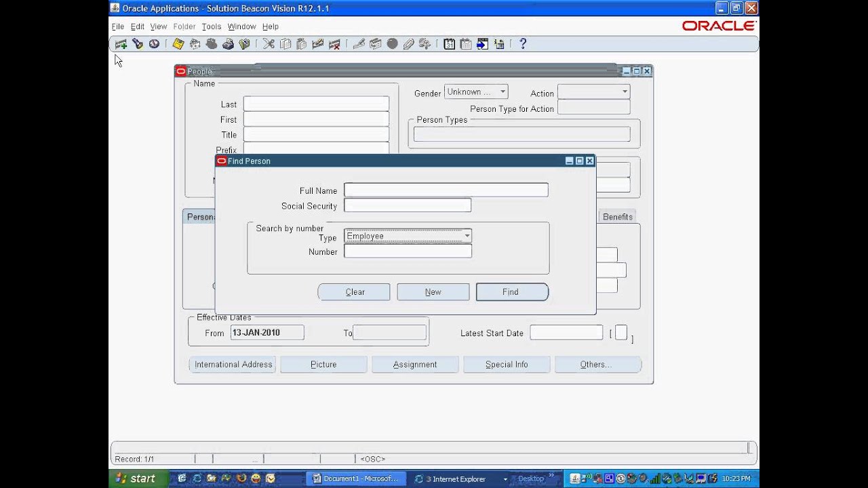Switch to the Personal tab
This screenshot has width=868, height=488.
pos(199,217)
